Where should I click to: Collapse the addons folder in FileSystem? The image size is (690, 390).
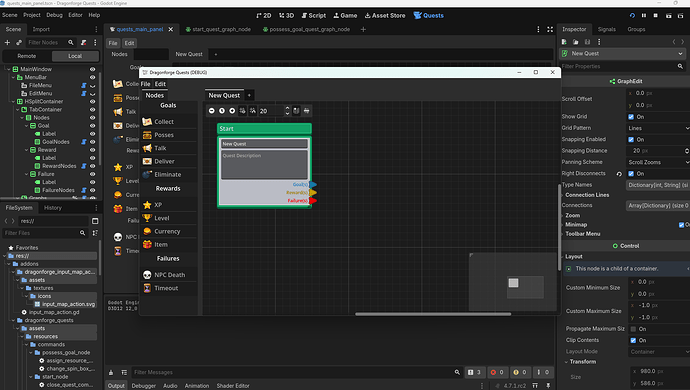coord(9,264)
